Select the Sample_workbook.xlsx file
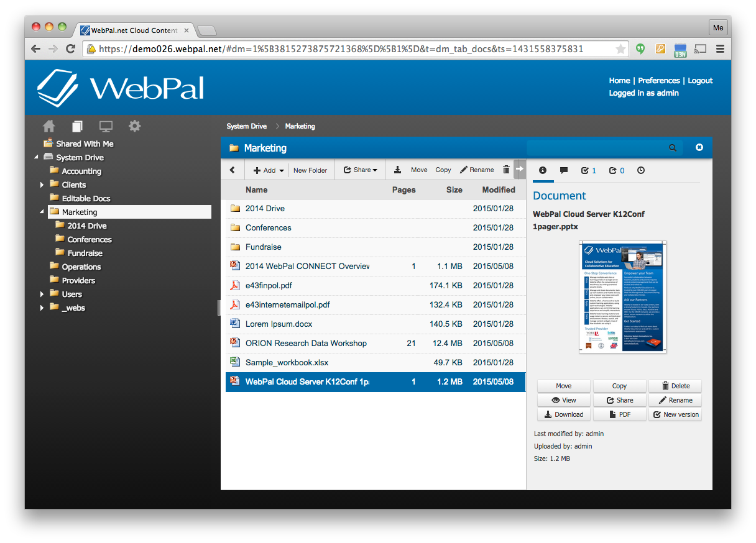 tap(376, 362)
